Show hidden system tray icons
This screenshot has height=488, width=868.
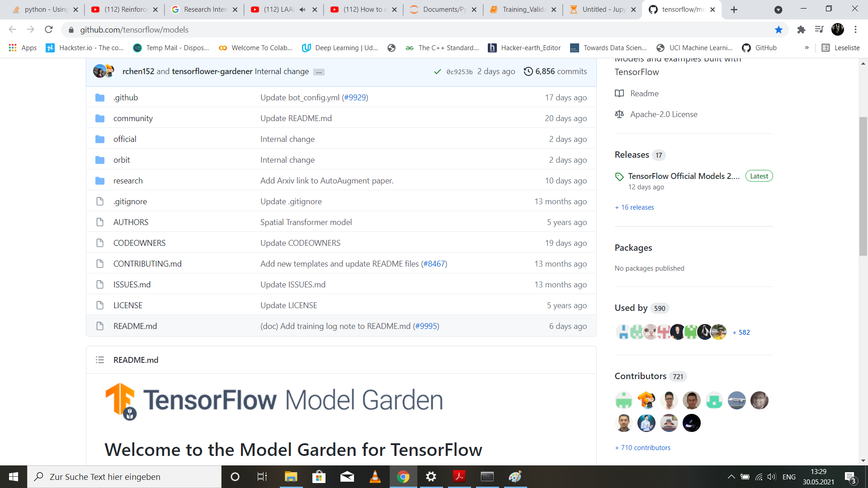point(731,476)
